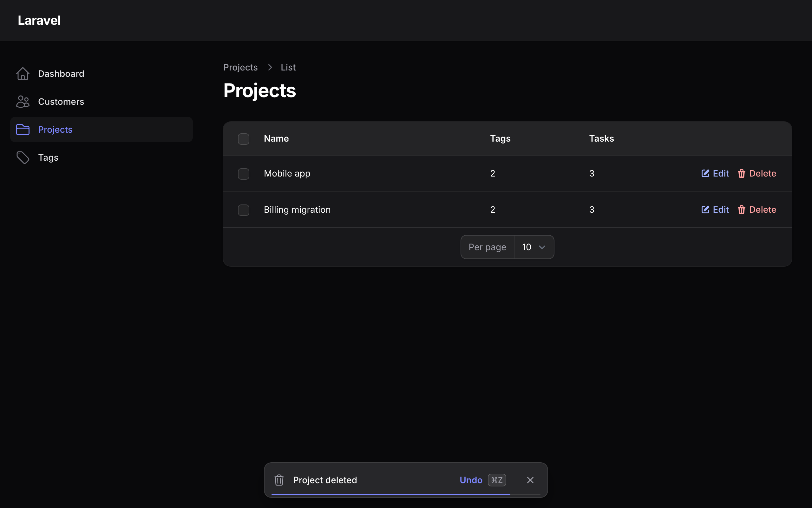This screenshot has height=508, width=812.
Task: Click Edit for Billing migration
Action: (715, 210)
